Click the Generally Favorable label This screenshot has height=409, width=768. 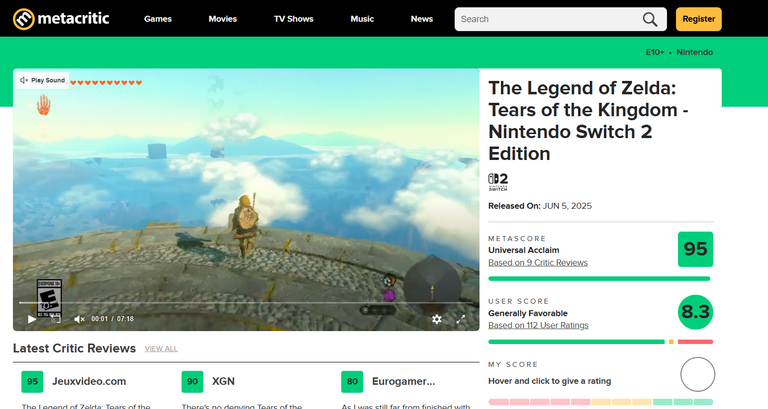[528, 313]
